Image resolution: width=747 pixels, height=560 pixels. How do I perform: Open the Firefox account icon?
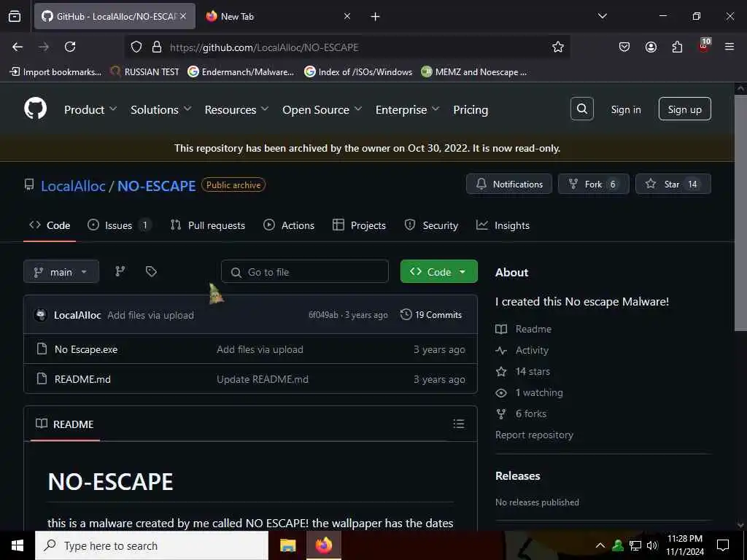651,47
